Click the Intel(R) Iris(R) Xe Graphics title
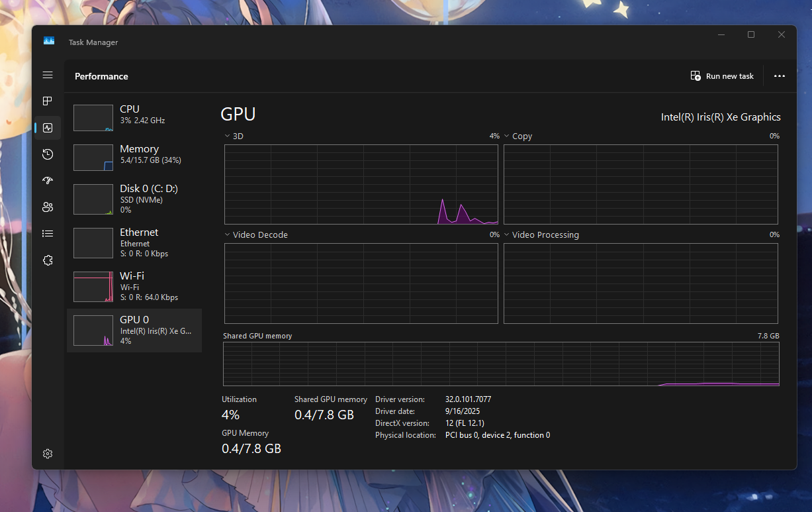 point(721,117)
